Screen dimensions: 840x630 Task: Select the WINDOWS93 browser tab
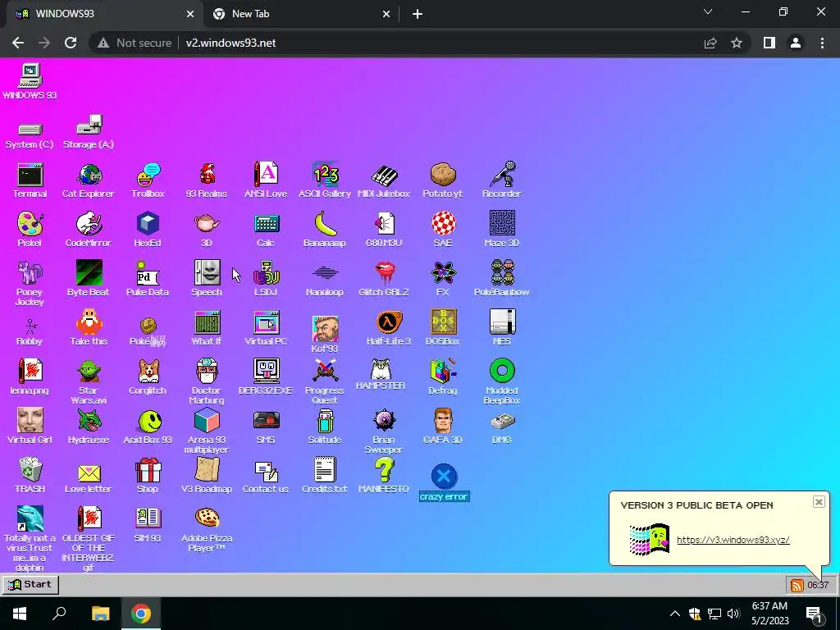pyautogui.click(x=104, y=14)
